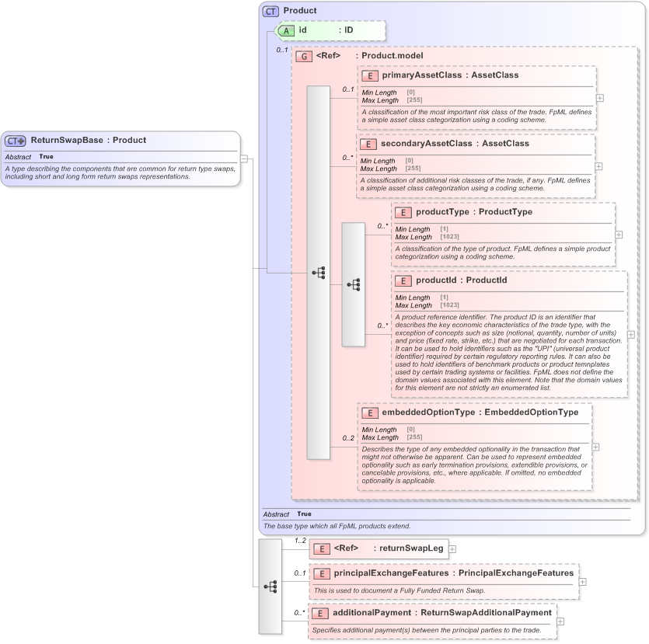Screen dimensions: 649x644
Task: Click the 'Specifies additional payment(s)' description
Action: coord(427,630)
